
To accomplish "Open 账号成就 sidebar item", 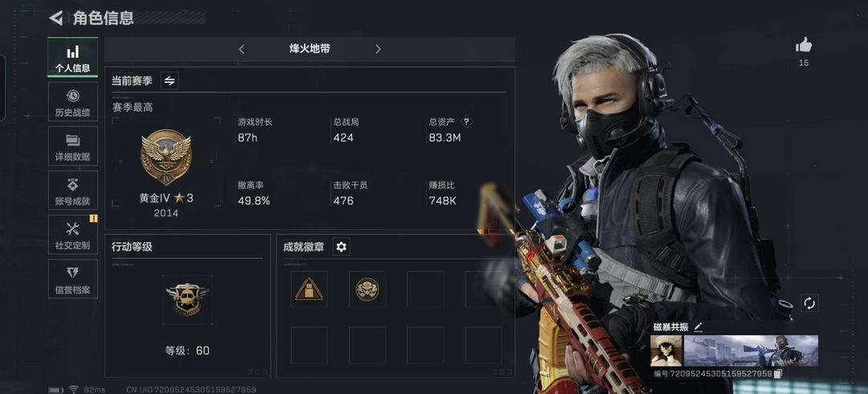I will tap(72, 190).
